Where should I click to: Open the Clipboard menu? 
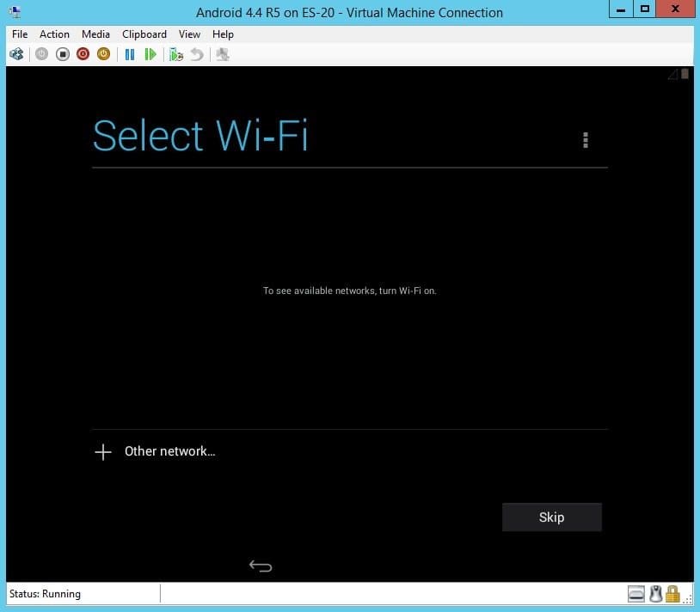pyautogui.click(x=144, y=34)
